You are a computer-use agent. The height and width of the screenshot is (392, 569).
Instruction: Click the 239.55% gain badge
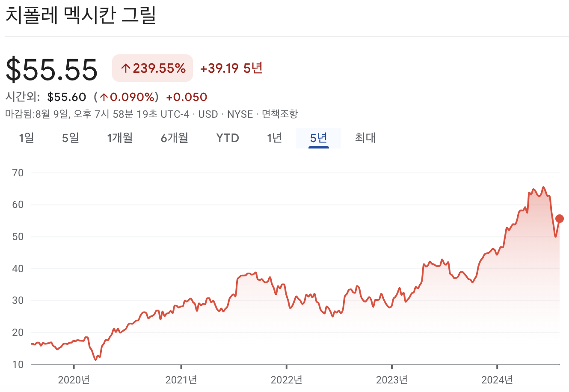pyautogui.click(x=152, y=68)
